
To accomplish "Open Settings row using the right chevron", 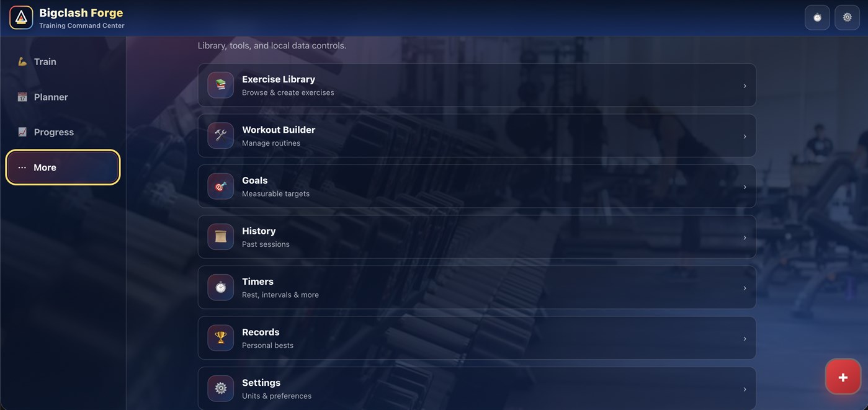I will click(745, 389).
